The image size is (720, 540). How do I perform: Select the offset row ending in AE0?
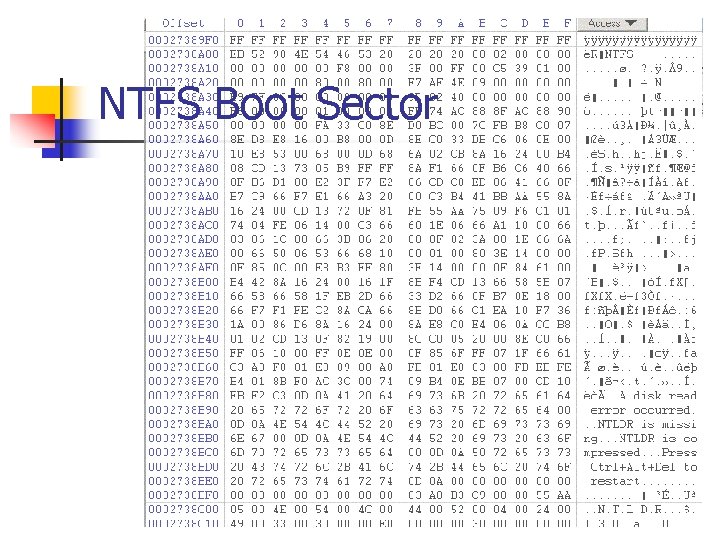tap(183, 253)
